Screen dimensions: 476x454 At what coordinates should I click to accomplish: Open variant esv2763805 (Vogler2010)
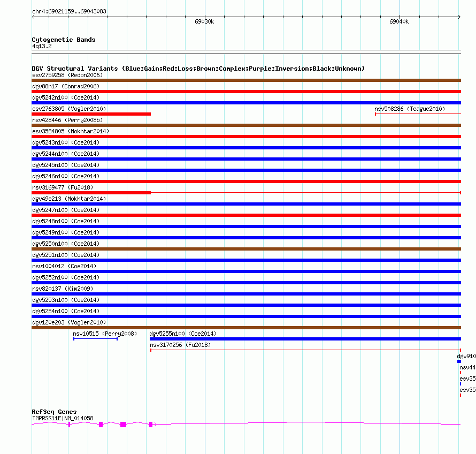tap(69, 109)
